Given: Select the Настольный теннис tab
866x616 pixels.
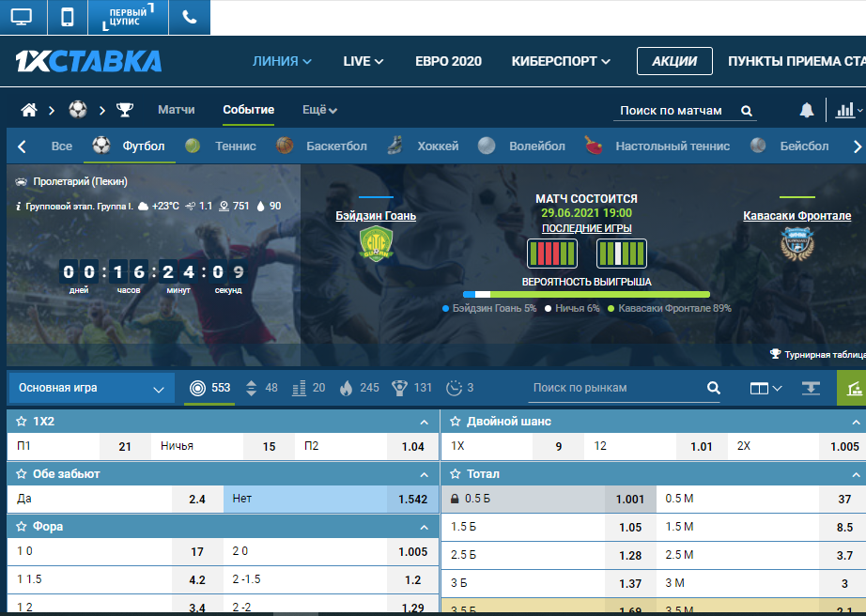Looking at the screenshot, I should point(657,146).
